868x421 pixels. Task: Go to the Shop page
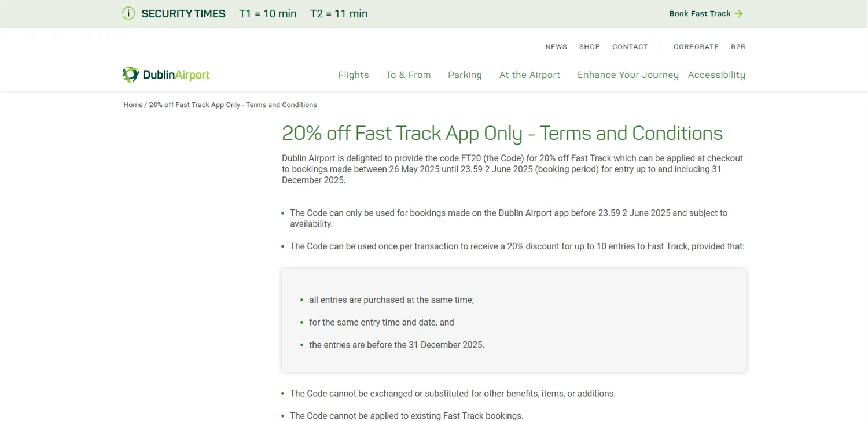point(590,47)
